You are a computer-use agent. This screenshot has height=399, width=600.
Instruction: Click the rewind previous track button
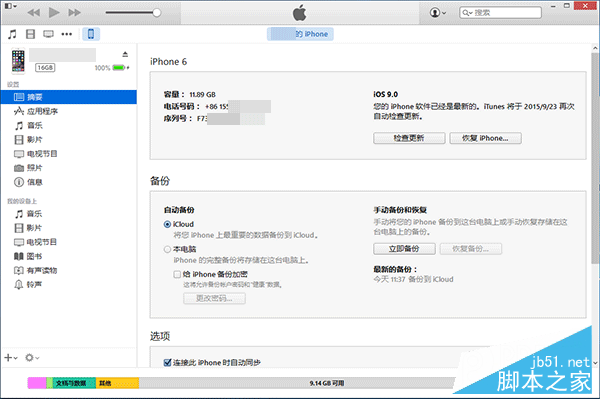tap(34, 13)
